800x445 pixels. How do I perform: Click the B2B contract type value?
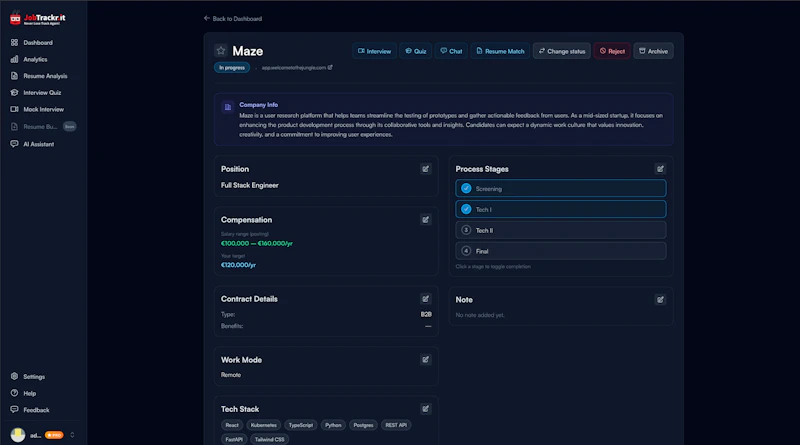pos(426,314)
